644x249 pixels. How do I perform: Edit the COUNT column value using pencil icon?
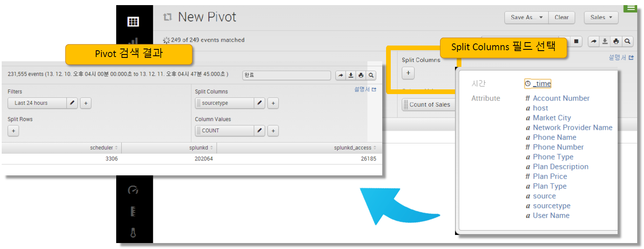coord(259,131)
